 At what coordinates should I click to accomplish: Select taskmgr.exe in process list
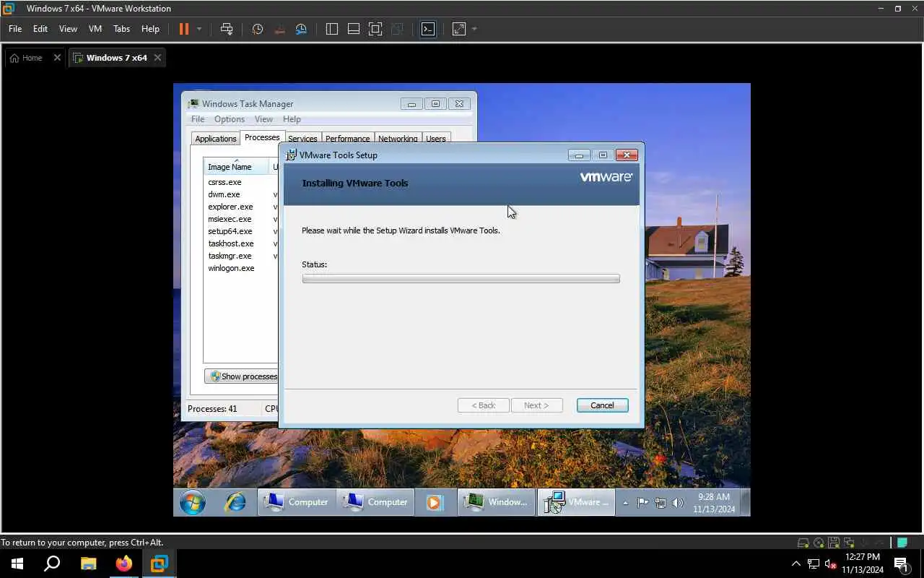(x=230, y=256)
